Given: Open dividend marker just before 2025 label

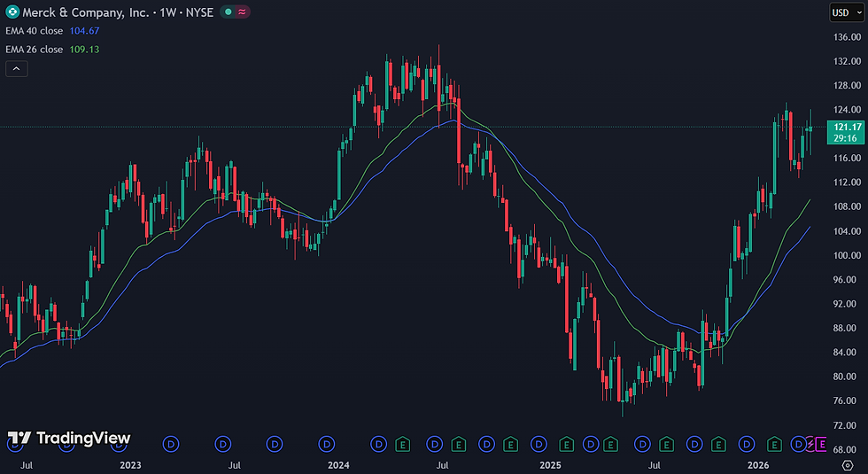Looking at the screenshot, I should pyautogui.click(x=539, y=444).
